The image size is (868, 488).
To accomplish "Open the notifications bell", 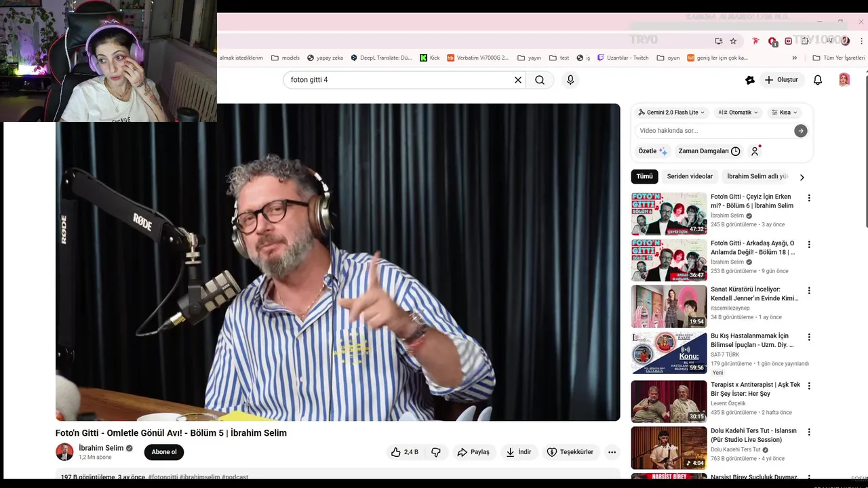I will tap(818, 80).
